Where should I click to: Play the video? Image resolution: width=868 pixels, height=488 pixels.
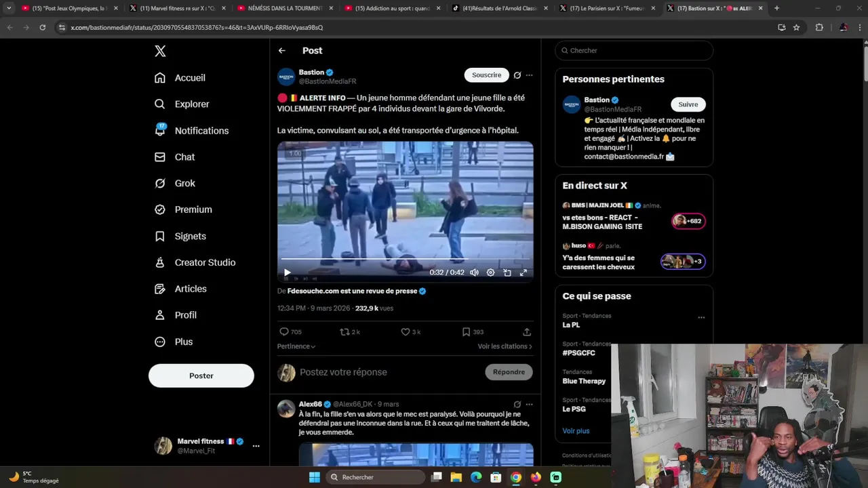point(287,272)
